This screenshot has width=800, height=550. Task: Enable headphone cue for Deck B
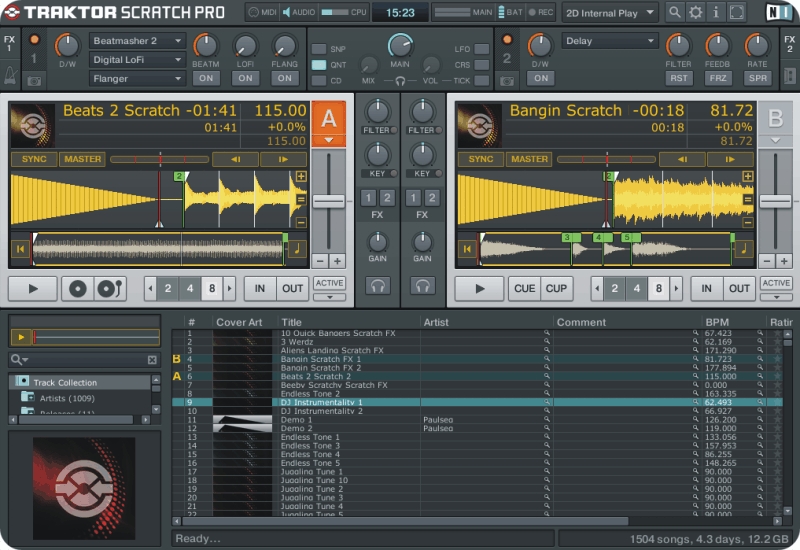click(422, 286)
